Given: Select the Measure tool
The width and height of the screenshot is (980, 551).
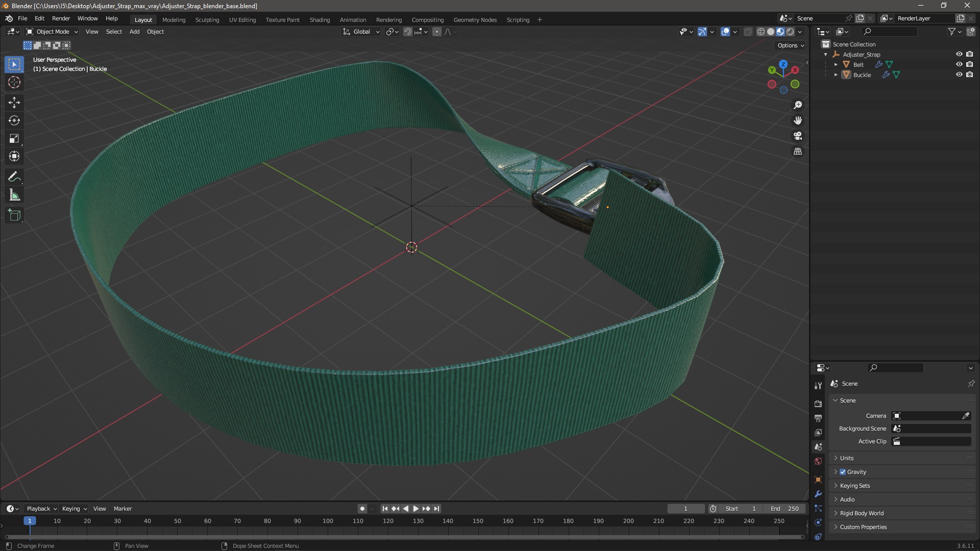Looking at the screenshot, I should tap(14, 195).
